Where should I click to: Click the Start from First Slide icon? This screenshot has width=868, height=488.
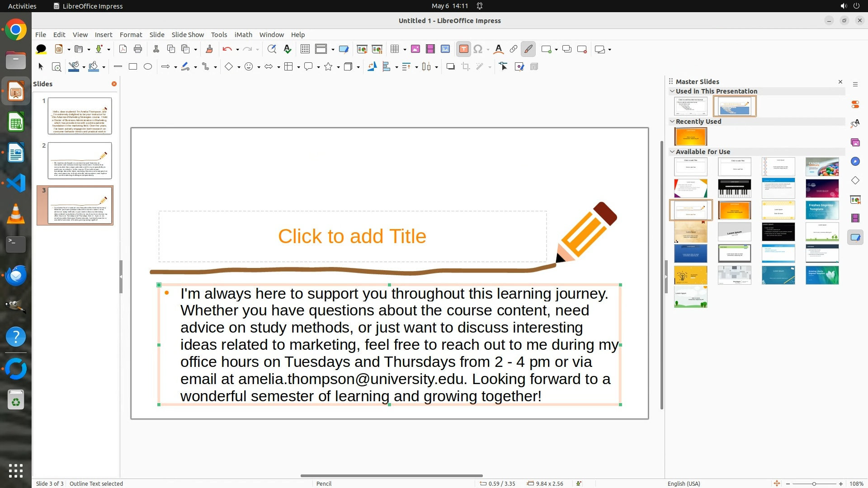(362, 49)
